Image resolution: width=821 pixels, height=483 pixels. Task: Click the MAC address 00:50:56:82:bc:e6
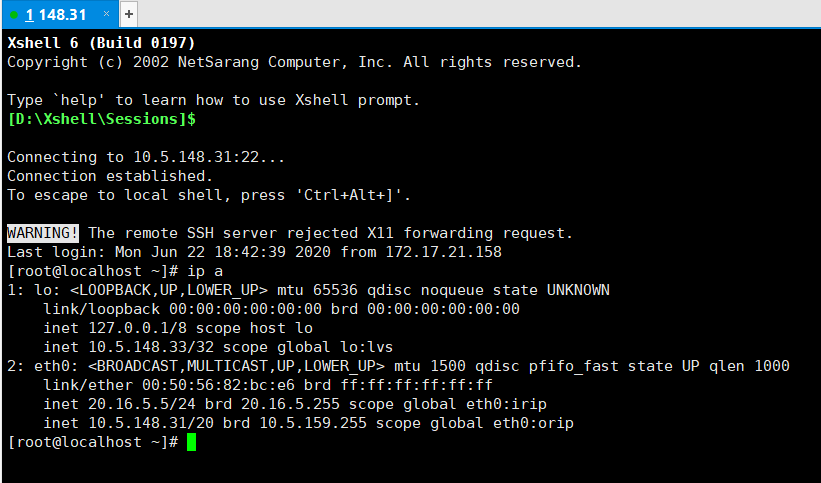point(218,385)
